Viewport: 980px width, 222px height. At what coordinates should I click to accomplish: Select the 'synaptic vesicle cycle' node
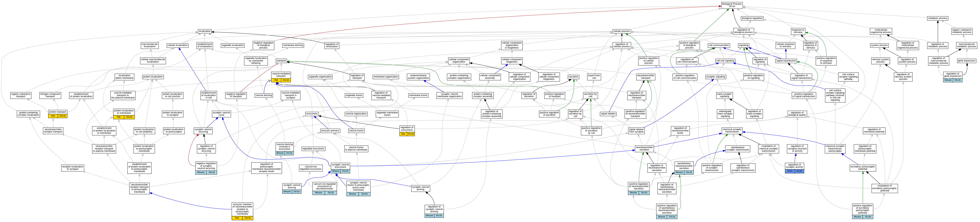[221, 114]
